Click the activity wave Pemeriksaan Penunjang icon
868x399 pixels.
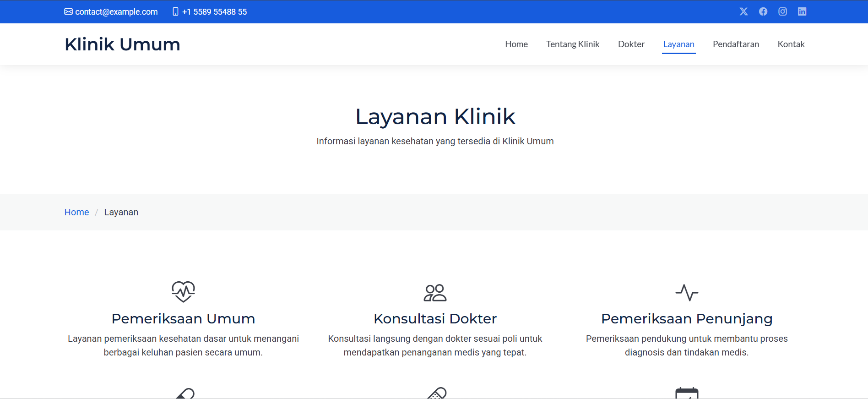click(x=687, y=293)
